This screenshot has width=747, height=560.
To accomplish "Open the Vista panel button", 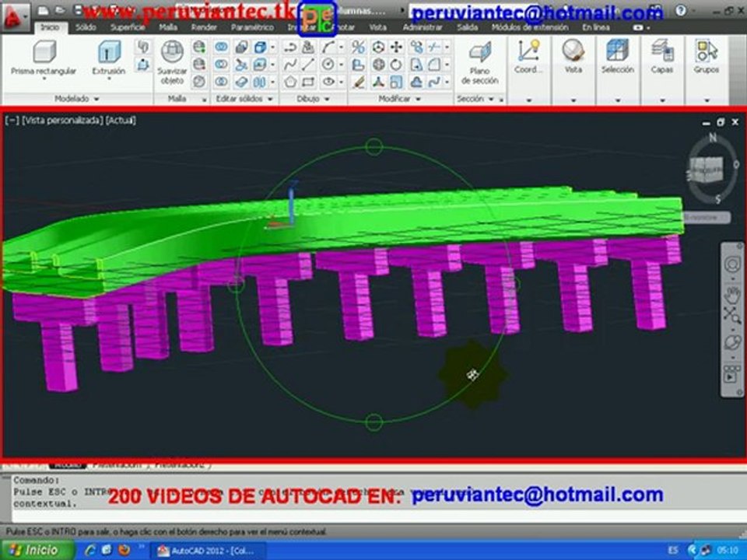I will [x=573, y=57].
